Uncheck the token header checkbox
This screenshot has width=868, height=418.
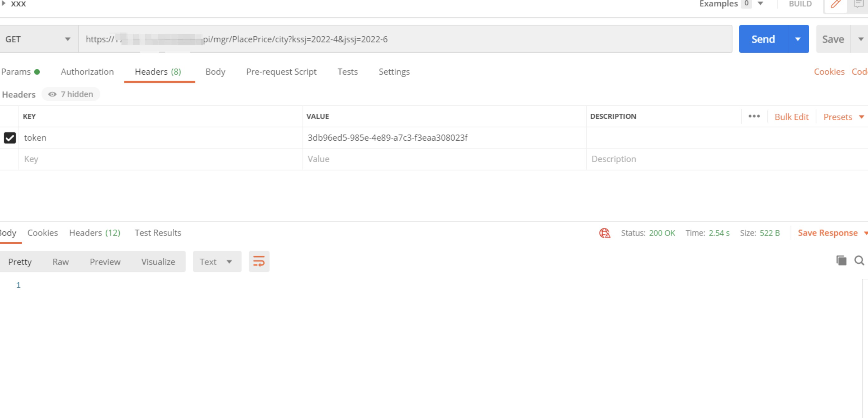coord(10,138)
